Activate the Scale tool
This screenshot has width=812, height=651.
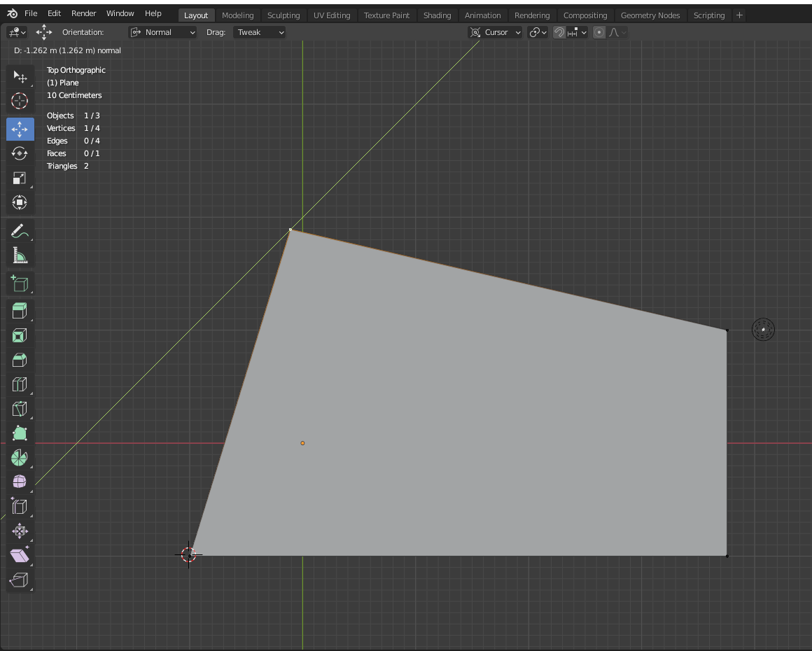(x=20, y=178)
